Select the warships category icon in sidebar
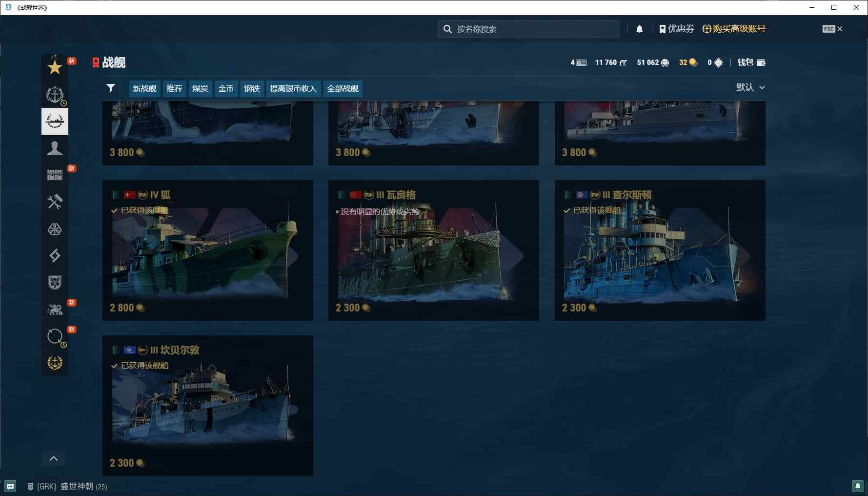Screen dimensions: 868x496 [55, 121]
